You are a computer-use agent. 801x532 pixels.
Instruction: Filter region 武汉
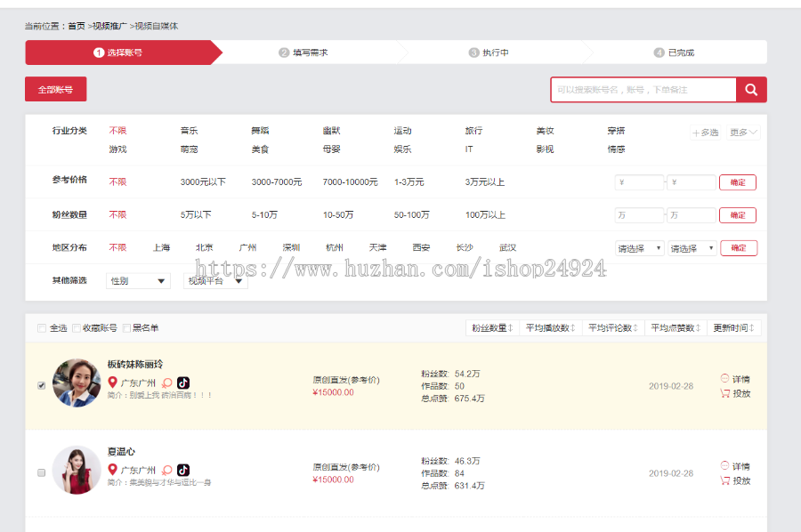pyautogui.click(x=508, y=247)
